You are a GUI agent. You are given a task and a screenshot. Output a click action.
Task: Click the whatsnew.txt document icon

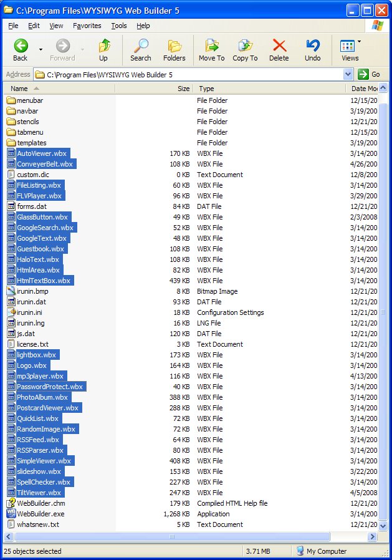(x=11, y=524)
